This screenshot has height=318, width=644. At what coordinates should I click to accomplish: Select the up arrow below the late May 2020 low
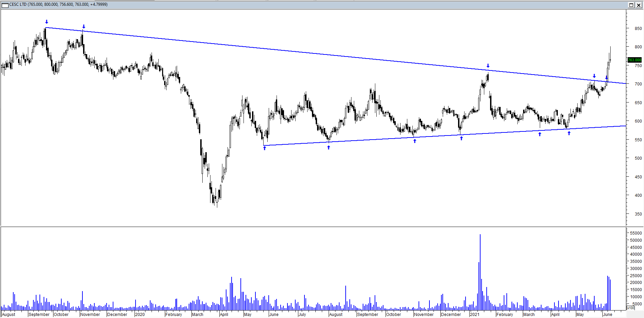pos(265,148)
